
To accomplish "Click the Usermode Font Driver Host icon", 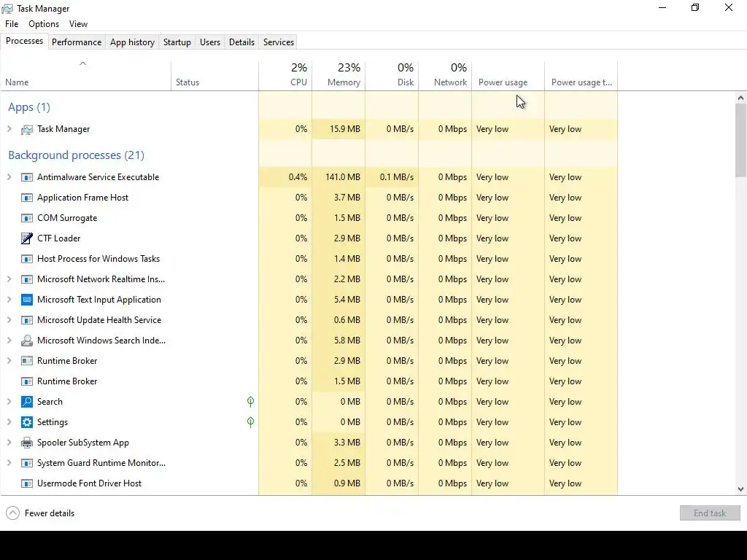I will point(27,483).
